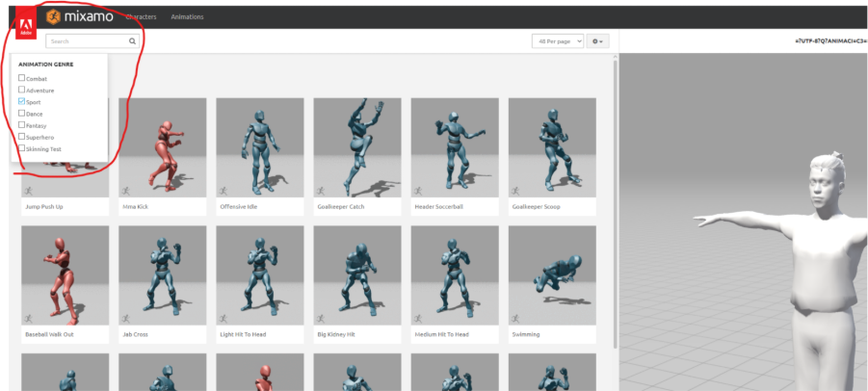
Task: Open the 48 Per page dropdown
Action: coord(557,41)
